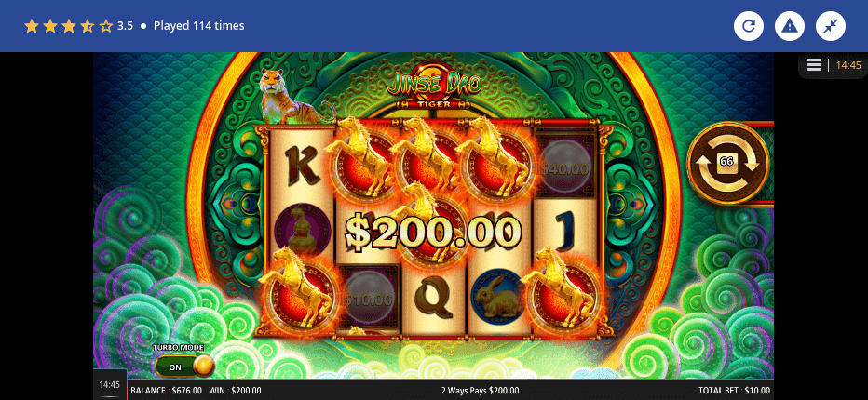Click the Total Bet $10.00 display
Screen dimensions: 868x400
pyautogui.click(x=734, y=390)
